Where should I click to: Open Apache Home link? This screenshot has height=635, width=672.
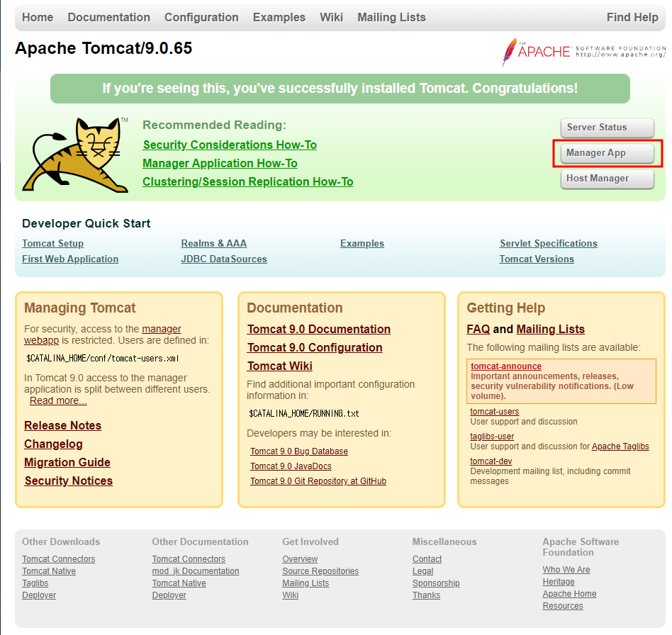(569, 594)
